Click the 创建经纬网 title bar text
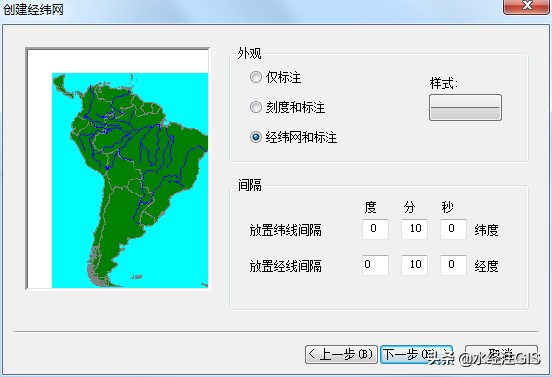 (33, 10)
